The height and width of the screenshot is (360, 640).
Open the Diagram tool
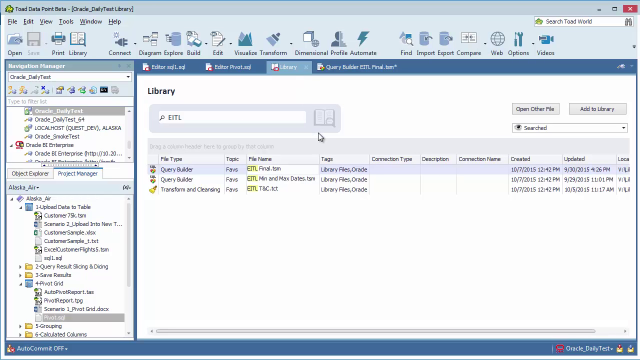150,44
